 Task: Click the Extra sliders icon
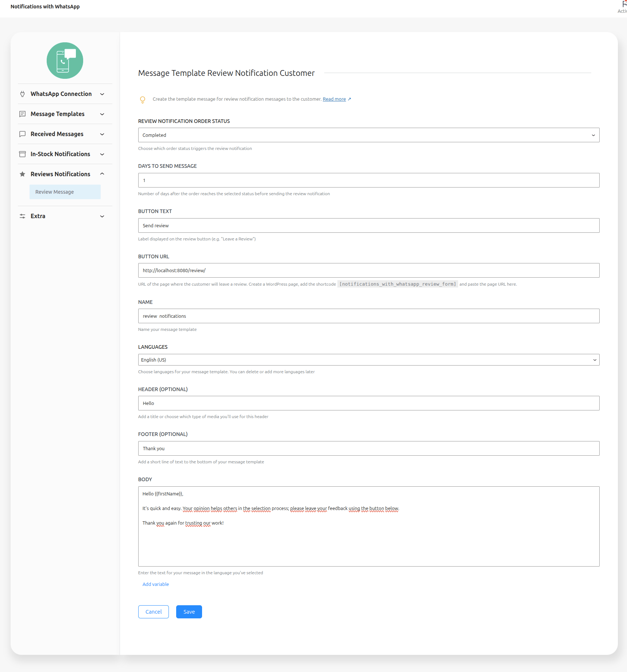tap(23, 216)
